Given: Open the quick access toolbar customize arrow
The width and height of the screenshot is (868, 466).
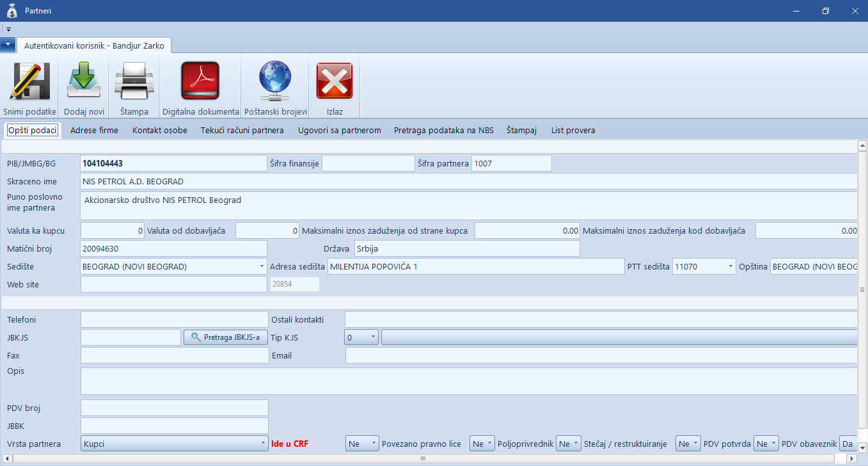Looking at the screenshot, I should tap(8, 29).
